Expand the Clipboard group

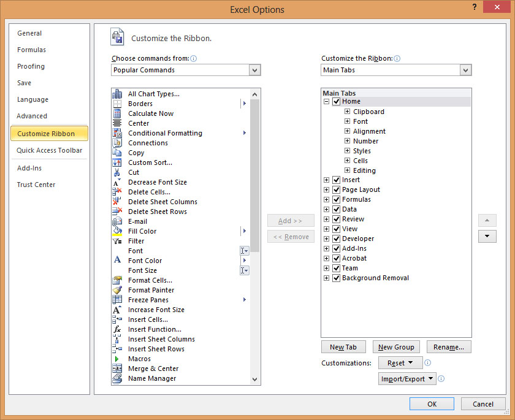click(347, 112)
